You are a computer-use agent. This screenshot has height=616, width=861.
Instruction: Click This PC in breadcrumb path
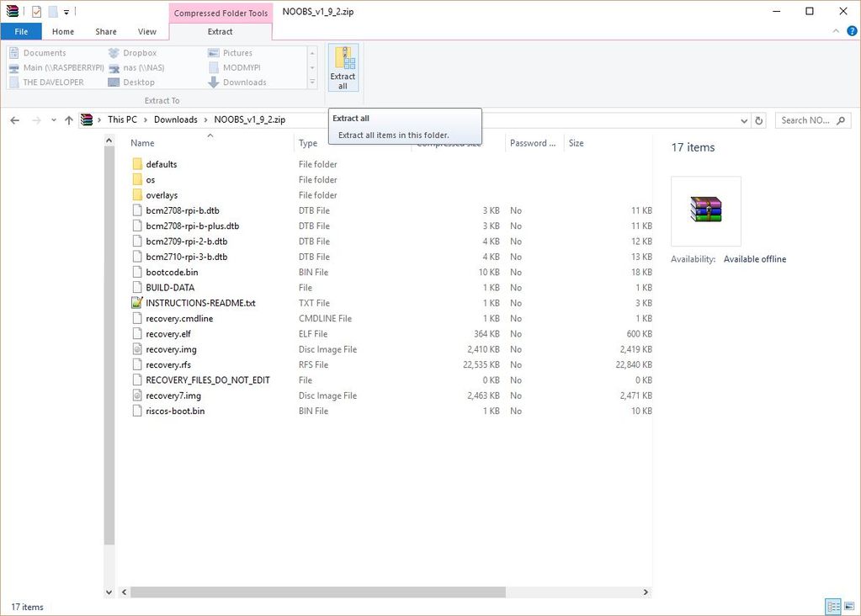122,119
